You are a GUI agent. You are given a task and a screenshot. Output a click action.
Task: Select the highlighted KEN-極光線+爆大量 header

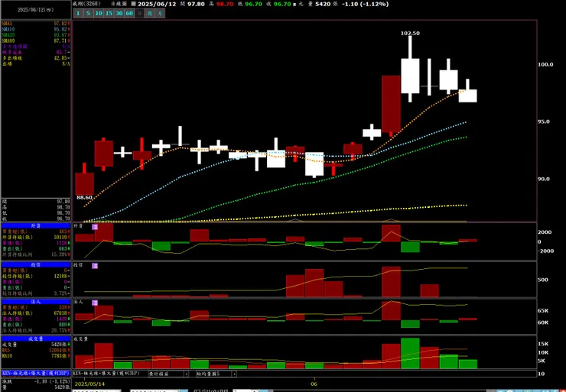(36, 373)
